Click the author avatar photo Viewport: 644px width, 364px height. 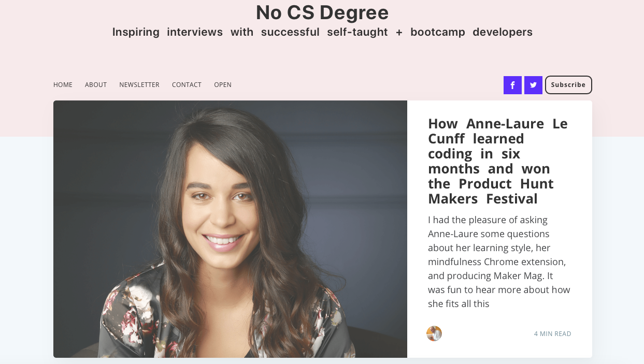tap(434, 333)
